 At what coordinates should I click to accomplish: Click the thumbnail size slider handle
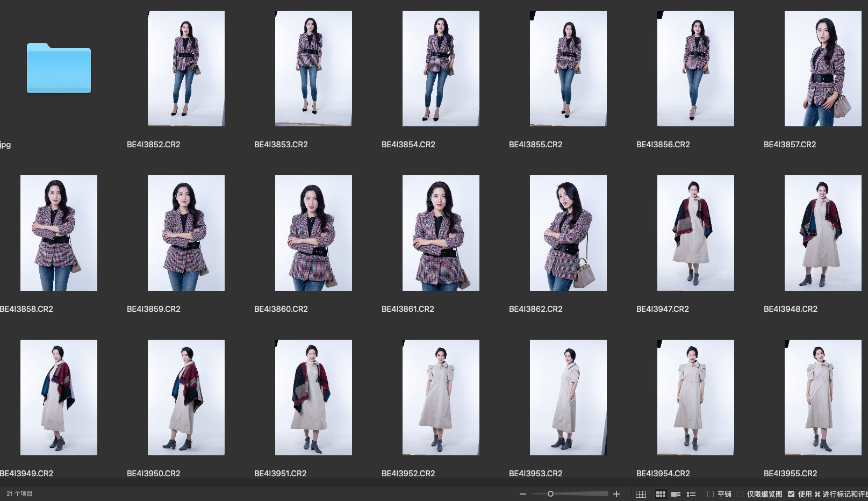[x=550, y=494]
